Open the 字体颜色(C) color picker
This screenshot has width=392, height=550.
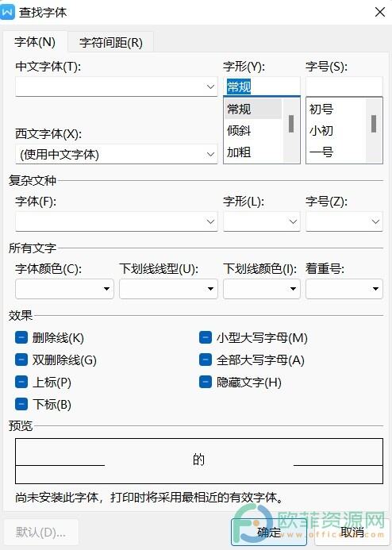point(64,289)
